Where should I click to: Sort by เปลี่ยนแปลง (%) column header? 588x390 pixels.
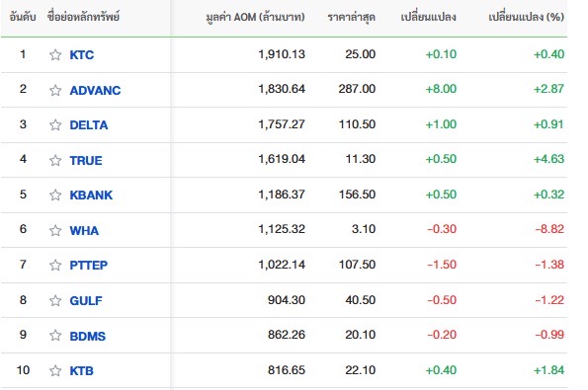(x=526, y=17)
